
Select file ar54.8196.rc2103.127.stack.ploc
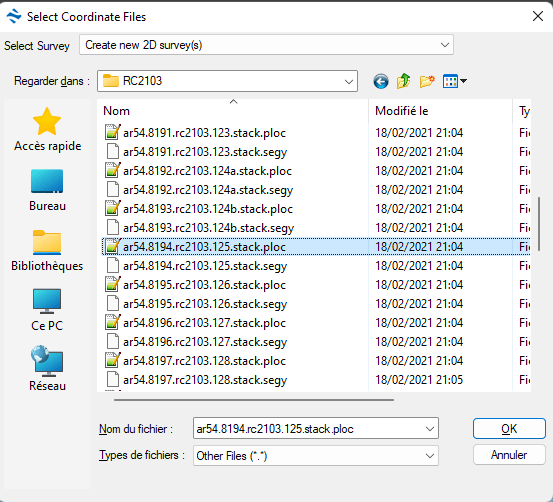pyautogui.click(x=205, y=323)
